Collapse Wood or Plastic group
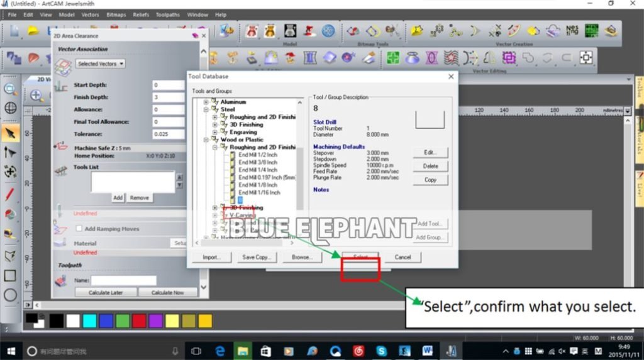Screen dimensions: 644x360 (206, 139)
